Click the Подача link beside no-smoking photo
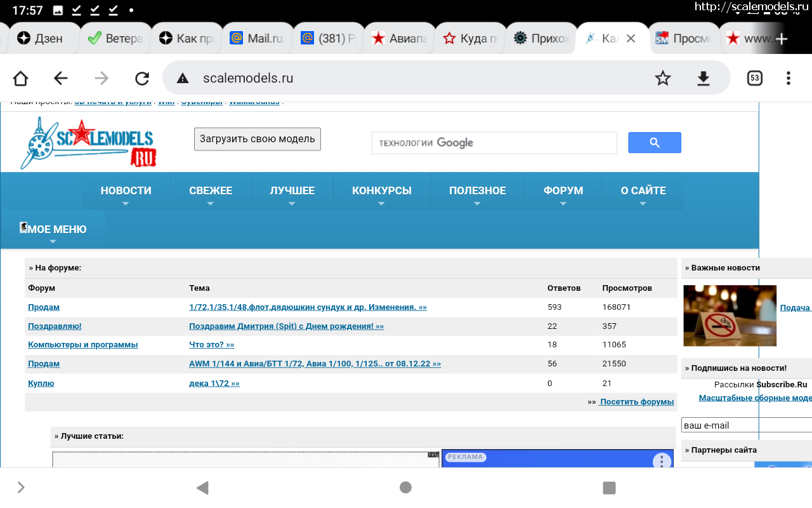This screenshot has height=508, width=812. click(796, 308)
